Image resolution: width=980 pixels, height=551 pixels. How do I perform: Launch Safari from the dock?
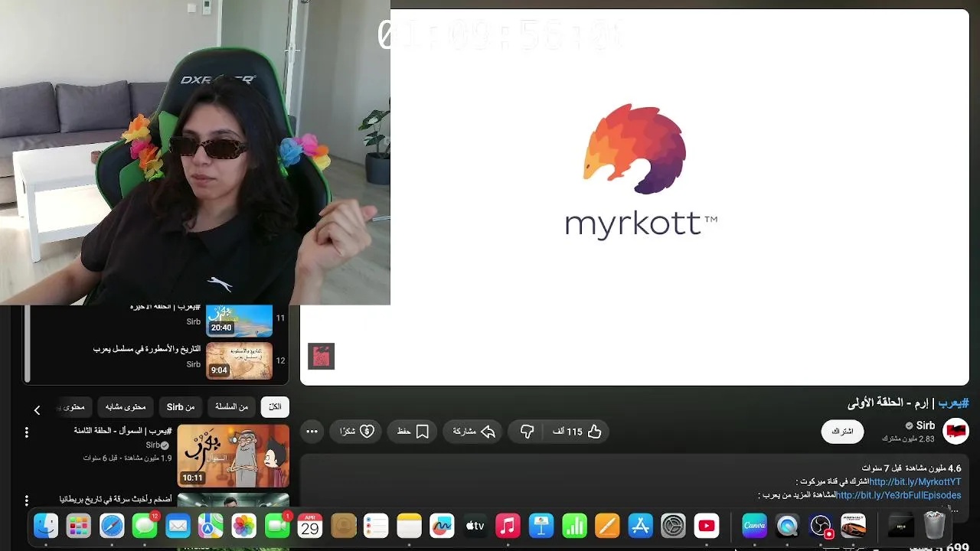(x=112, y=526)
